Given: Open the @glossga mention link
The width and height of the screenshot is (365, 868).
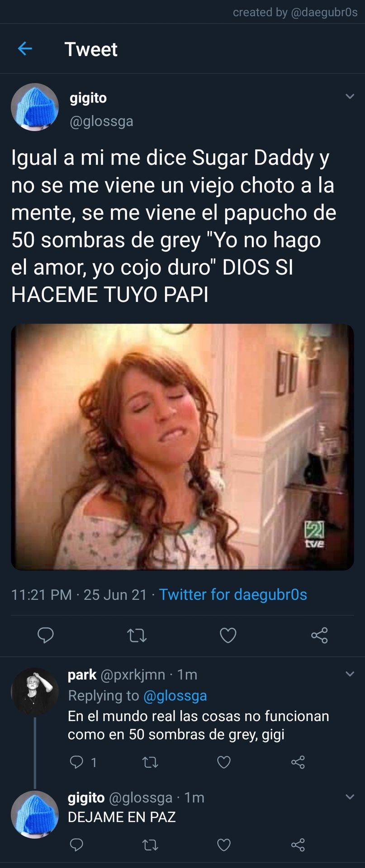Looking at the screenshot, I should pos(175,695).
